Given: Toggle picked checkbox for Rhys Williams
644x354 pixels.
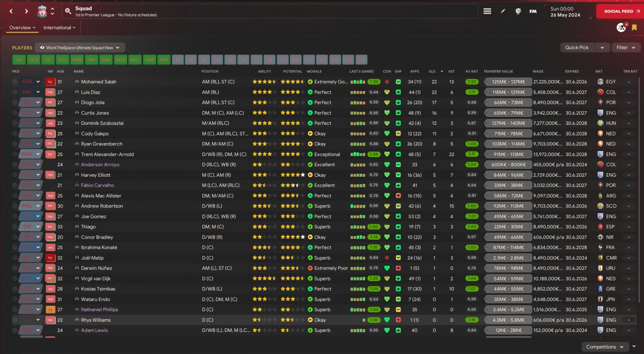Looking at the screenshot, I should click(x=15, y=320).
